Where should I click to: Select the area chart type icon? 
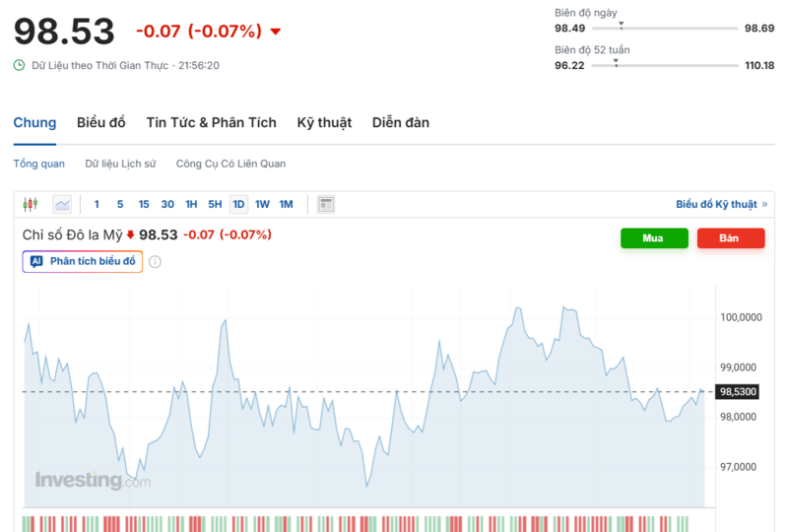62,204
